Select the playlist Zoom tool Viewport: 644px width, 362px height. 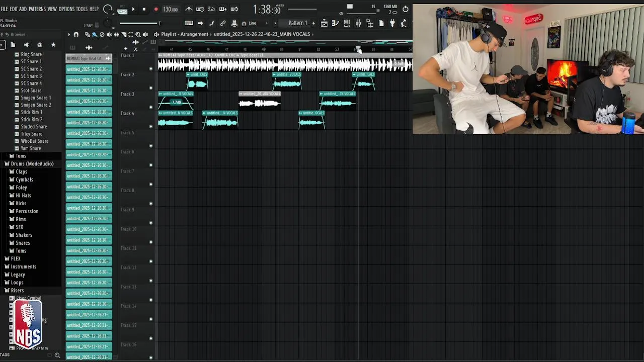pyautogui.click(x=138, y=35)
